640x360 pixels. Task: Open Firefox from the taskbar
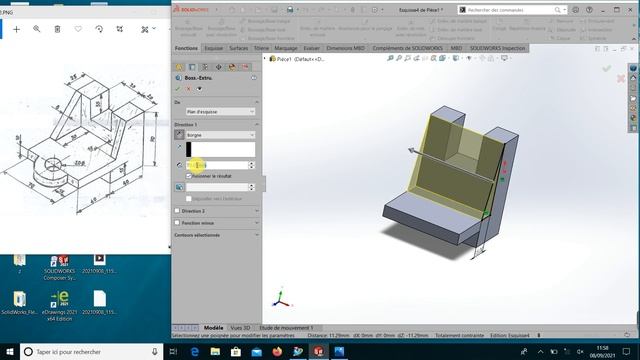click(x=277, y=351)
